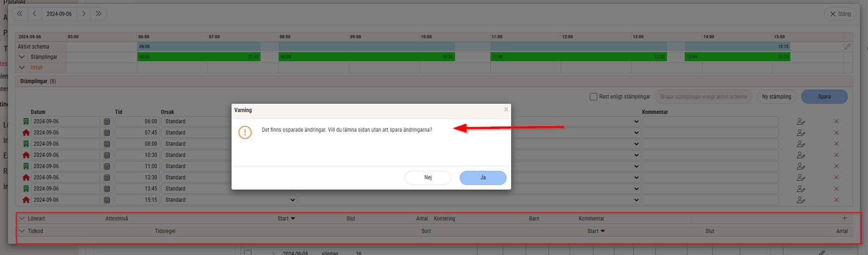This screenshot has width=868, height=255.
Task: Collapse the Löneart section chevron
Action: click(22, 219)
